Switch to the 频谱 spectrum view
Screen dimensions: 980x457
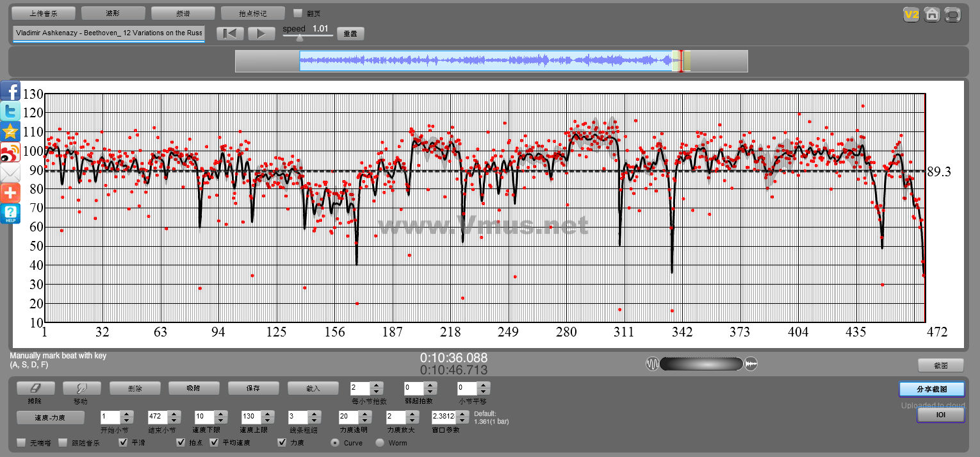point(183,13)
